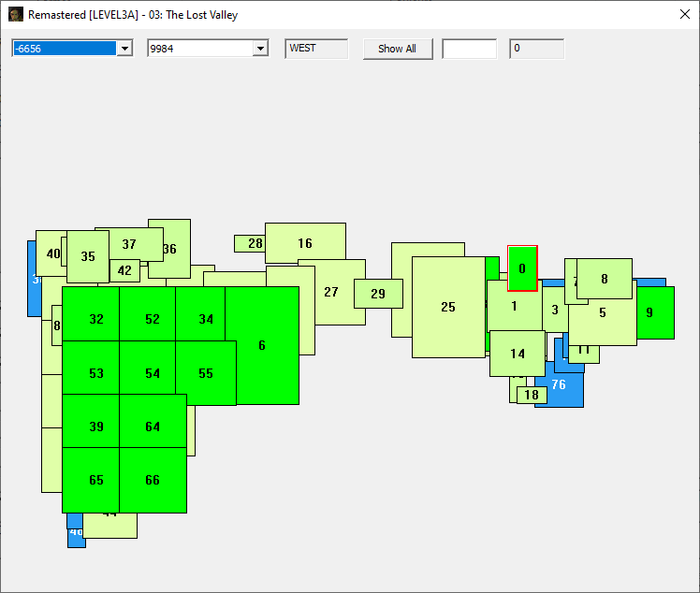The image size is (700, 593).
Task: Click the field containing 0
Action: click(536, 49)
